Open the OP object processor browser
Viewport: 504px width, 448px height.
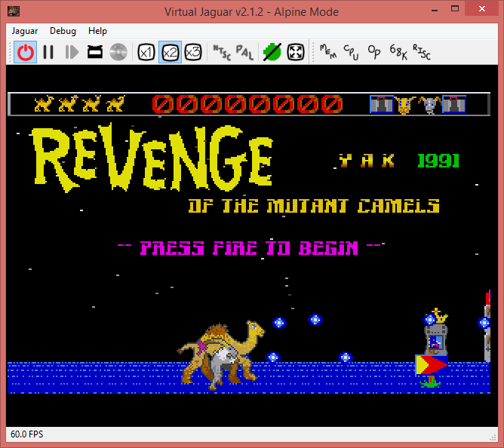pos(374,52)
